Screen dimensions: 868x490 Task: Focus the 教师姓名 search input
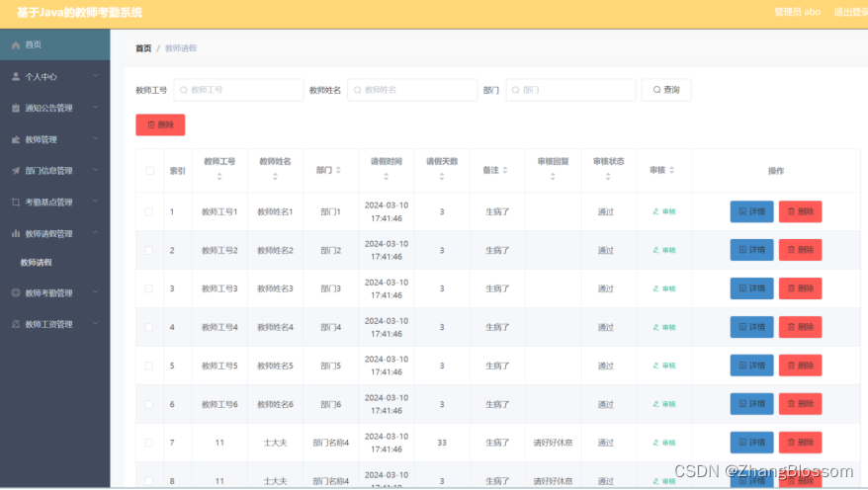[x=412, y=90]
